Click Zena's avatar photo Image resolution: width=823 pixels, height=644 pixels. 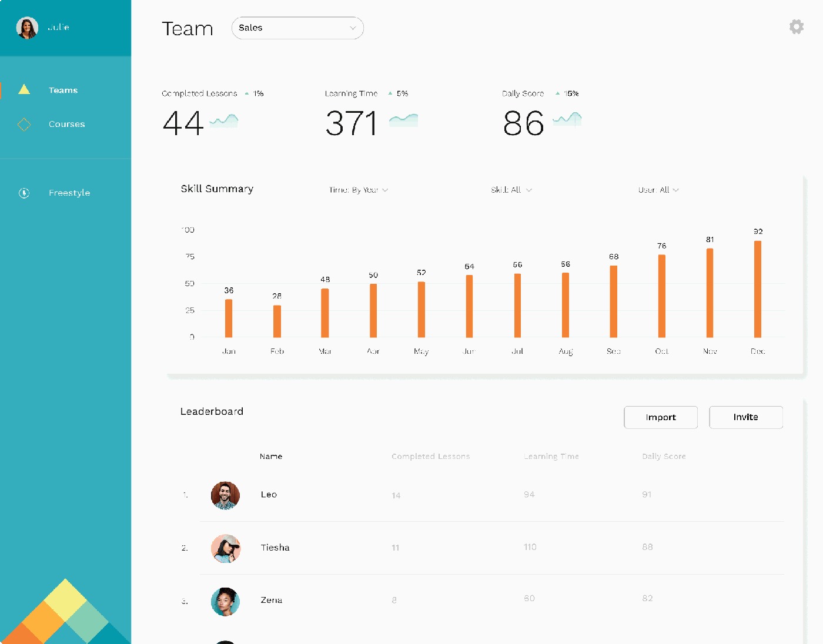(x=225, y=601)
